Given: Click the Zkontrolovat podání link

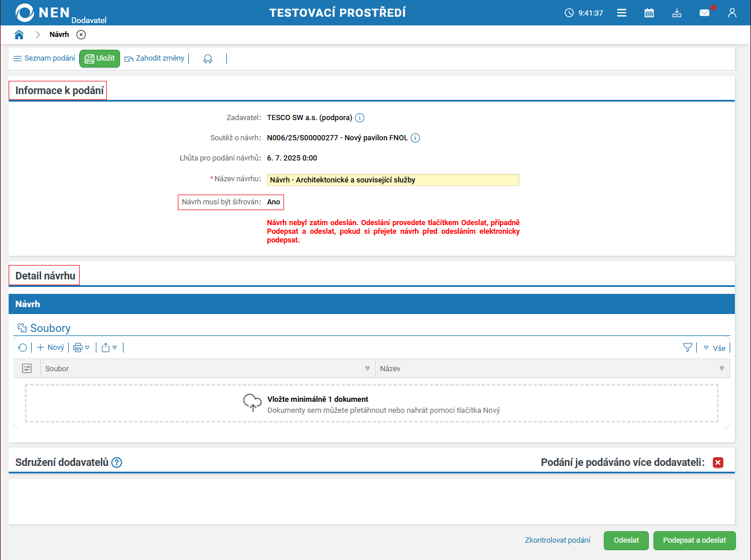Looking at the screenshot, I should coord(558,540).
